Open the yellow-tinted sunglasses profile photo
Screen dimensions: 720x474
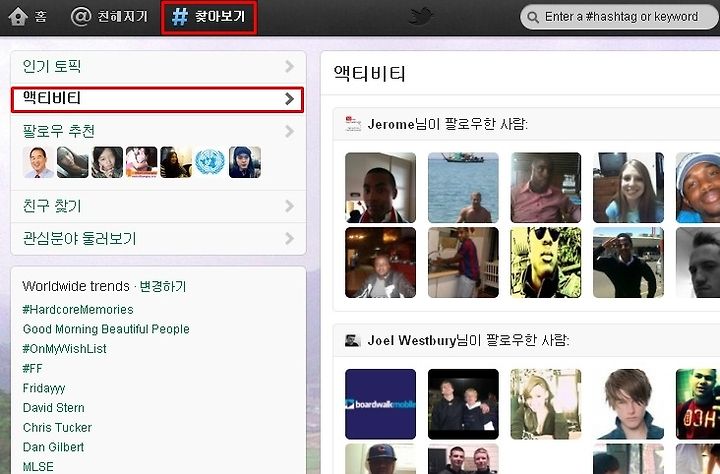pyautogui.click(x=546, y=262)
